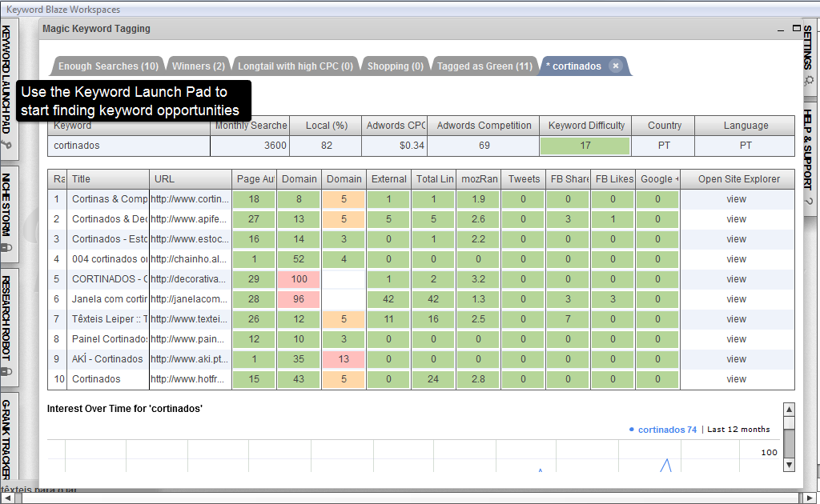The width and height of the screenshot is (820, 504).
Task: Click the Tweets column header
Action: tap(524, 179)
